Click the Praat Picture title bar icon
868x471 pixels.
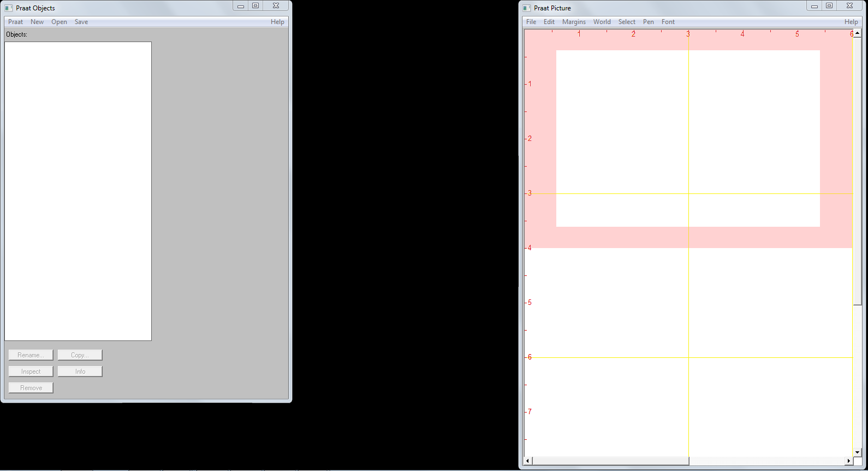click(x=527, y=8)
